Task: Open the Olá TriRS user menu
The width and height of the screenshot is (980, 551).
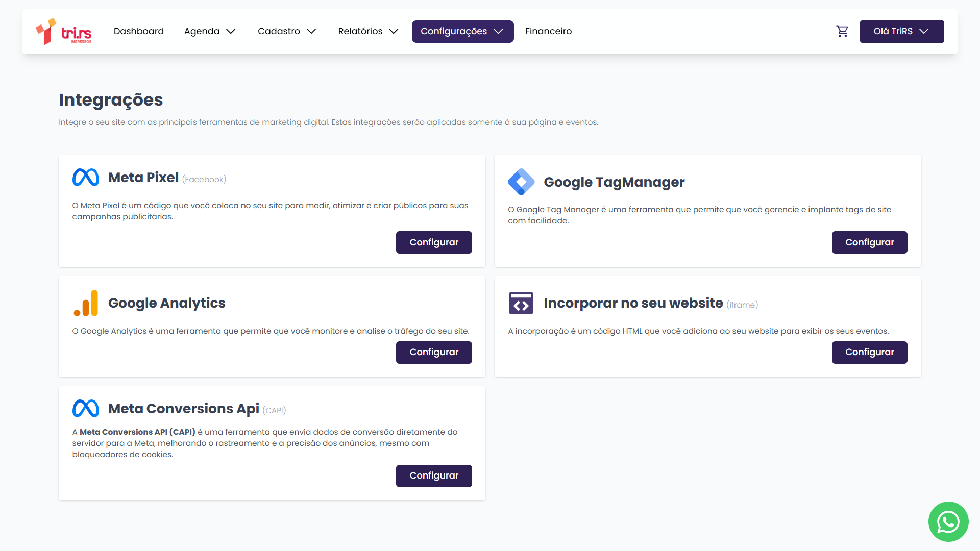Action: pyautogui.click(x=901, y=31)
